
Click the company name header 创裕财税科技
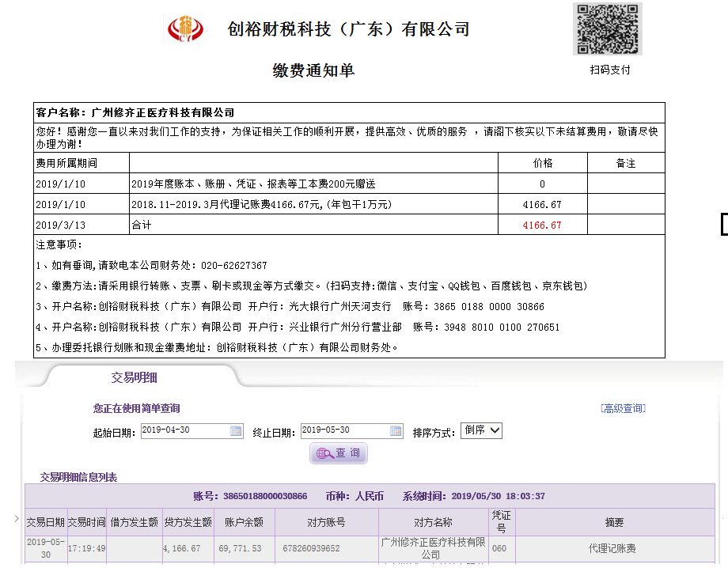[349, 29]
